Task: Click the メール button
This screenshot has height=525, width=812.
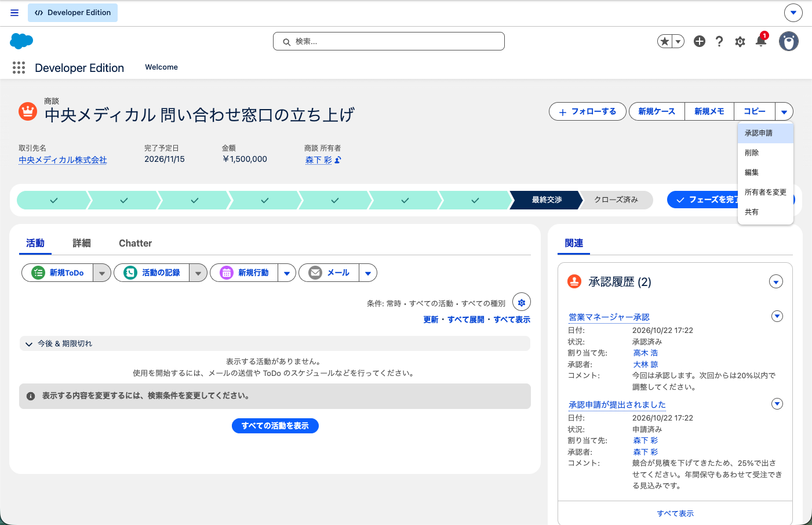Action: (x=329, y=273)
